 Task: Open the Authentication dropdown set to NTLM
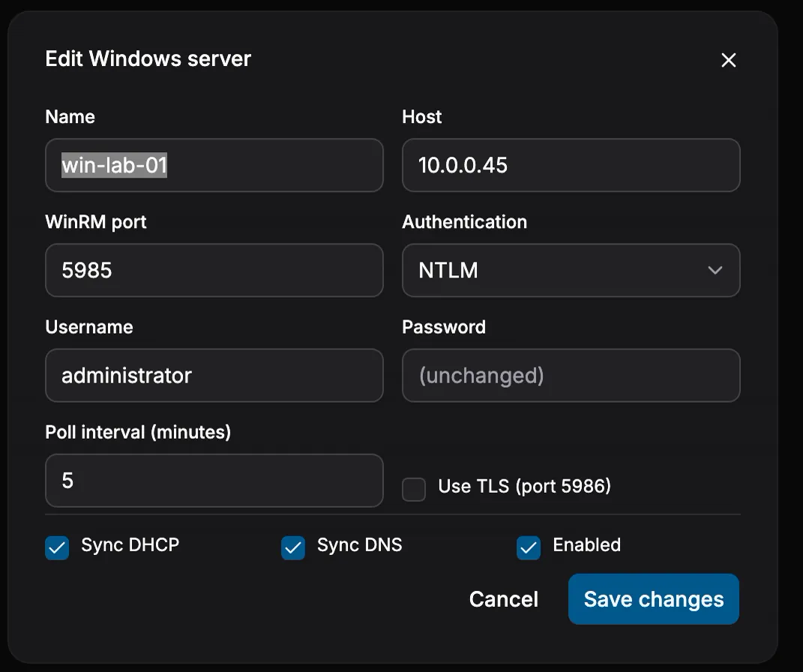click(x=571, y=270)
